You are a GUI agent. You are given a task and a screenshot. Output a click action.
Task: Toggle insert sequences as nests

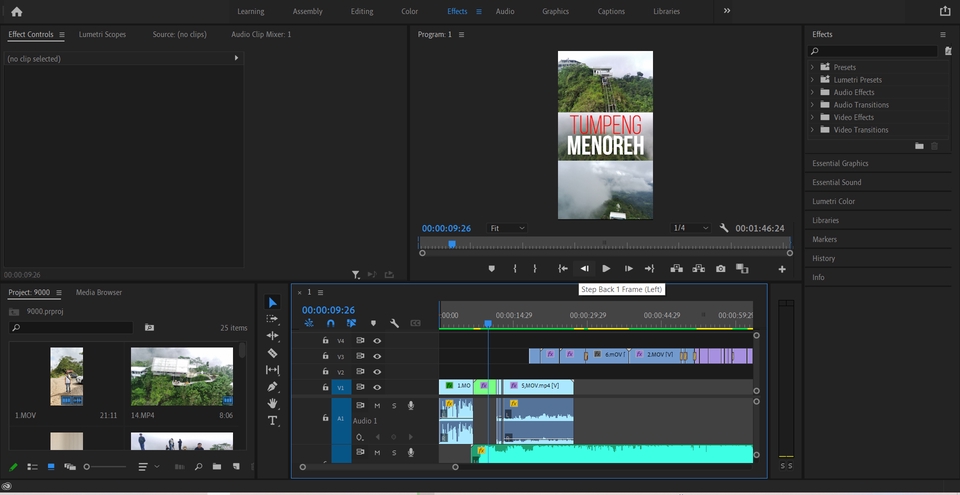click(309, 323)
